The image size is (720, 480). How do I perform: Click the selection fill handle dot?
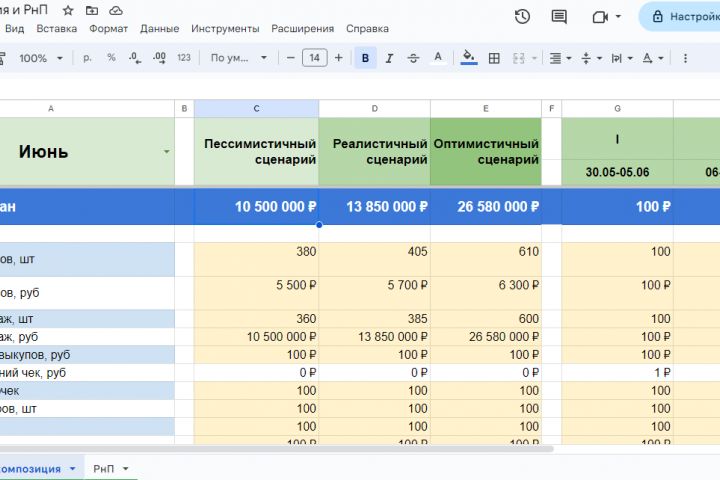click(x=319, y=225)
